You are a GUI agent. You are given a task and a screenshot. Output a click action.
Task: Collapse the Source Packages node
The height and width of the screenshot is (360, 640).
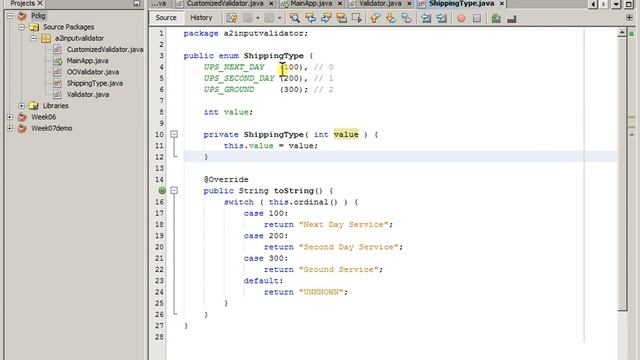pyautogui.click(x=22, y=27)
